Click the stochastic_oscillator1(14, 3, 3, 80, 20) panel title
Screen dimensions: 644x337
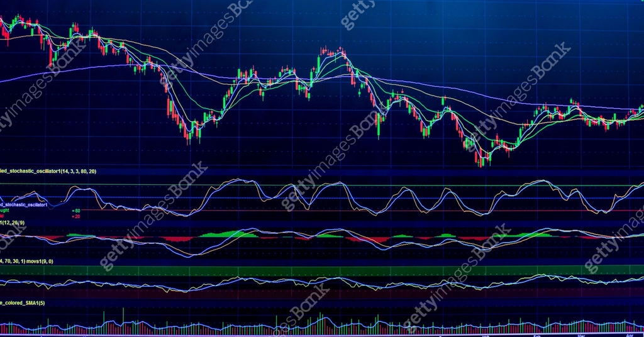tap(48, 171)
